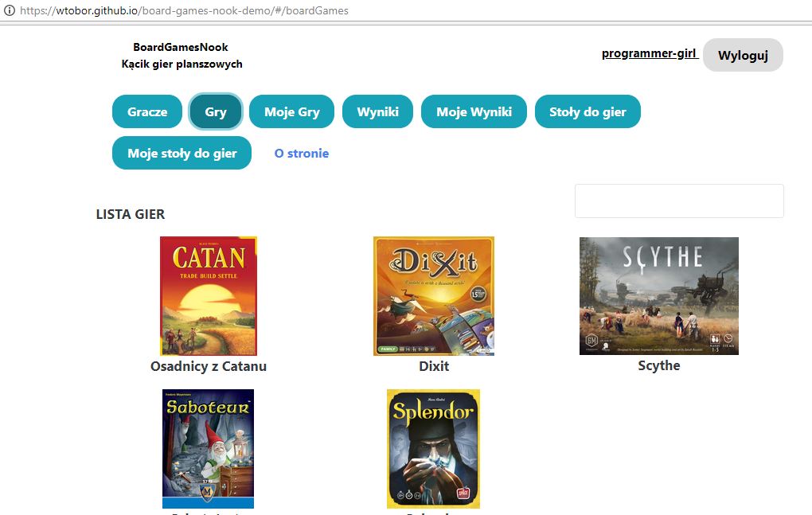Click the Saboteur game cover

click(208, 448)
